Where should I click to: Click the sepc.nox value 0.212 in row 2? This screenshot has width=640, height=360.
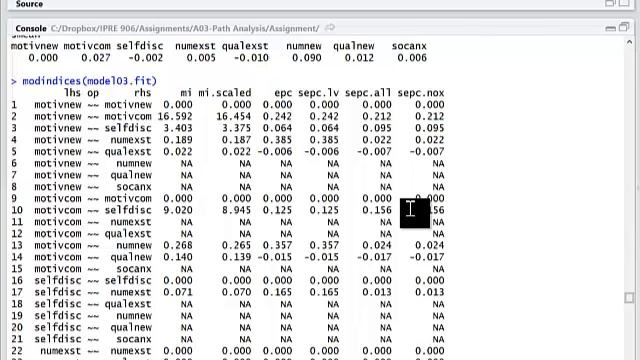[x=430, y=116]
